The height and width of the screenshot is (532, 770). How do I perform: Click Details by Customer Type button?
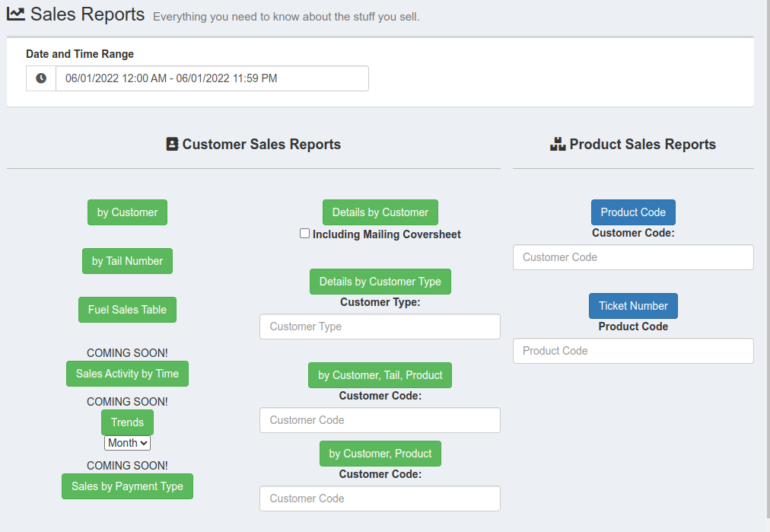tap(380, 282)
